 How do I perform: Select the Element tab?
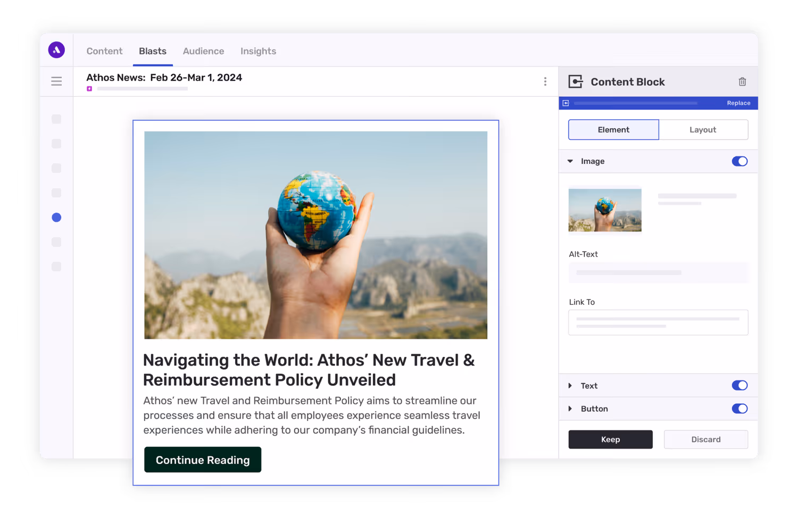pos(613,130)
